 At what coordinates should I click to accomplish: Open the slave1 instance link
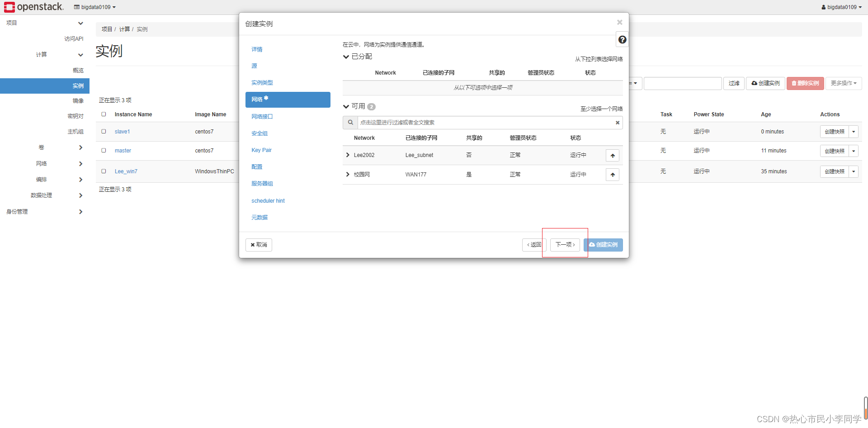[x=122, y=132]
